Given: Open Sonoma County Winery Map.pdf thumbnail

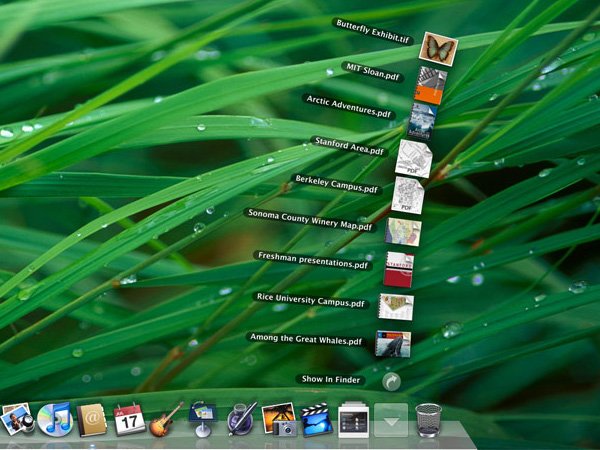Looking at the screenshot, I should (x=403, y=232).
